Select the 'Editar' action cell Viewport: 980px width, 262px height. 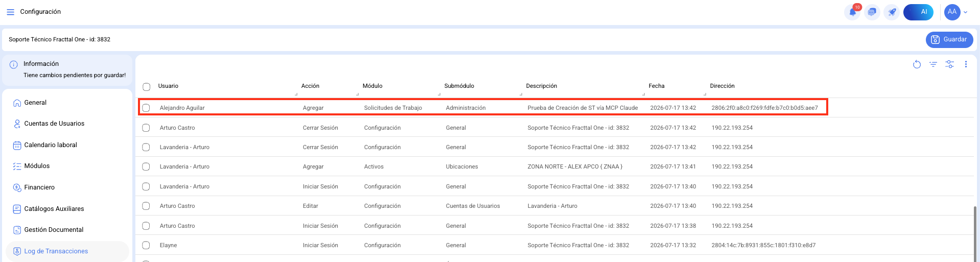[x=310, y=206]
